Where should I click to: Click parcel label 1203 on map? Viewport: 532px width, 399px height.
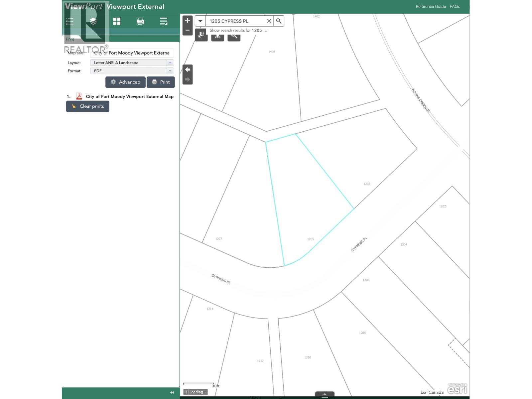pyautogui.click(x=367, y=184)
